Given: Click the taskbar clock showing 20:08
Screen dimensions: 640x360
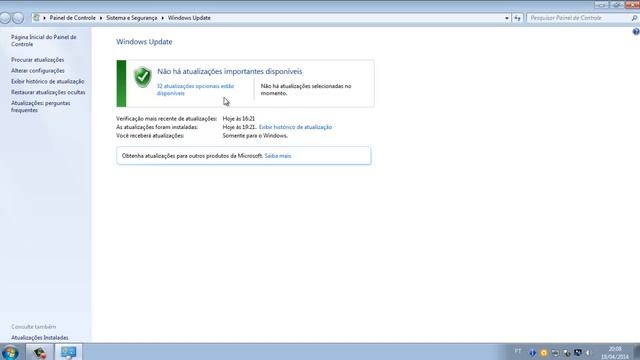Looking at the screenshot, I should pos(615,353).
